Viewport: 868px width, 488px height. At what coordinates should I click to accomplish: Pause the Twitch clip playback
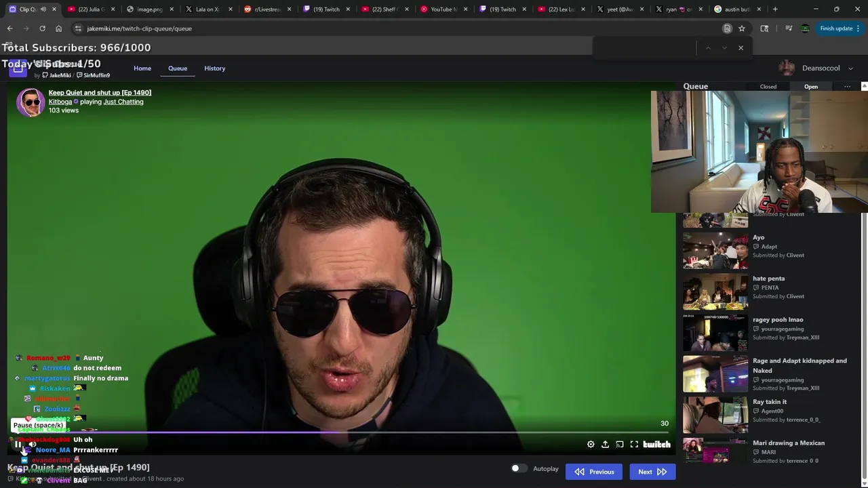(18, 445)
